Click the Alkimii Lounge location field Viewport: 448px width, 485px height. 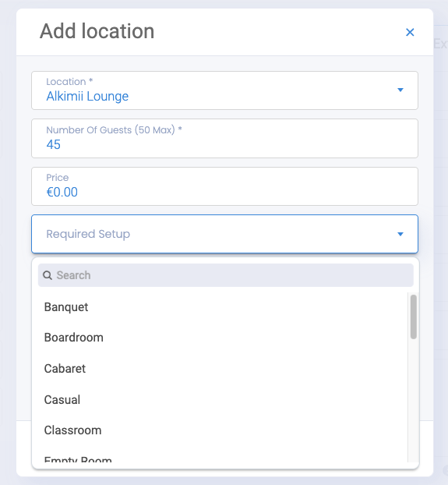tap(224, 90)
